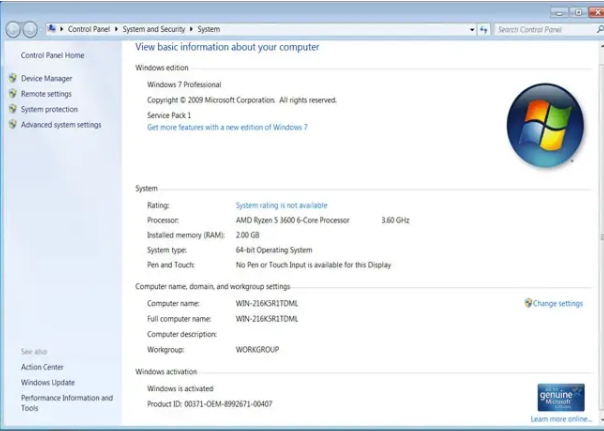Click the Product ID 00371-OEM-8992671-00407 text
This screenshot has height=431, width=604.
210,404
